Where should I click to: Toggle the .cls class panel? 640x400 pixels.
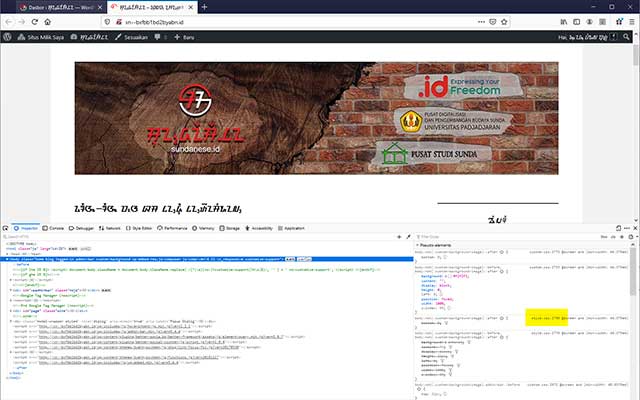tap(613, 237)
